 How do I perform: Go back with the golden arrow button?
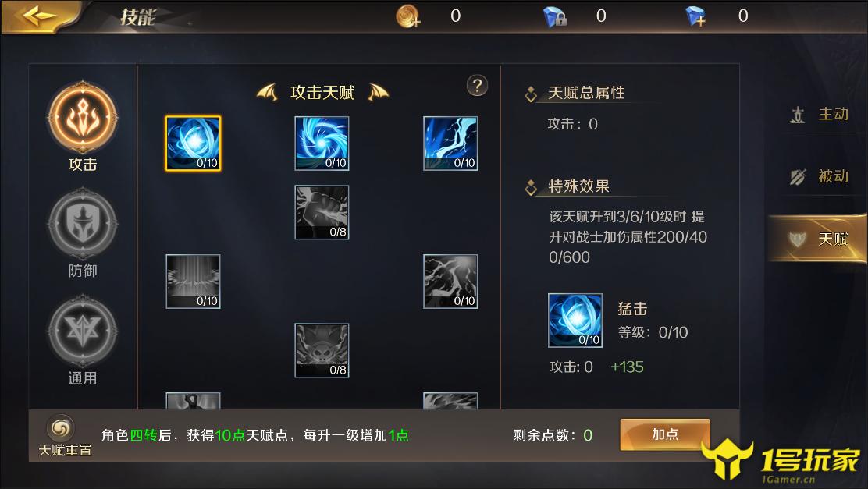[x=40, y=16]
